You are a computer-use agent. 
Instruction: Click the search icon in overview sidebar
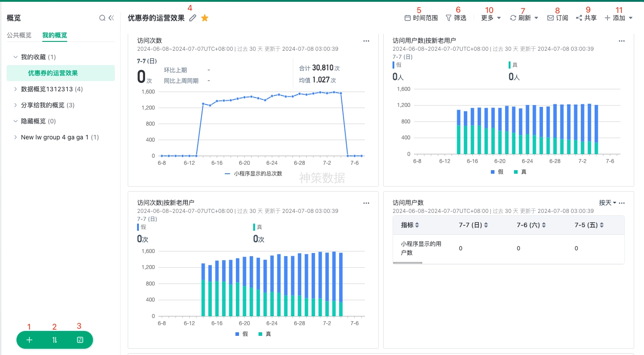point(102,18)
